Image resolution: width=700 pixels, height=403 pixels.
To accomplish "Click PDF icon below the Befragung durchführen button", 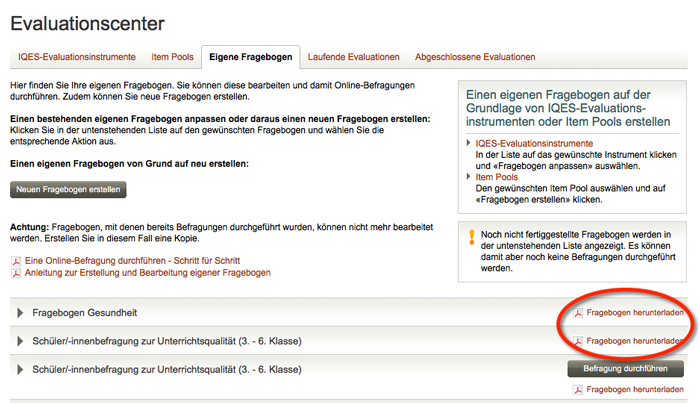I will point(578,390).
